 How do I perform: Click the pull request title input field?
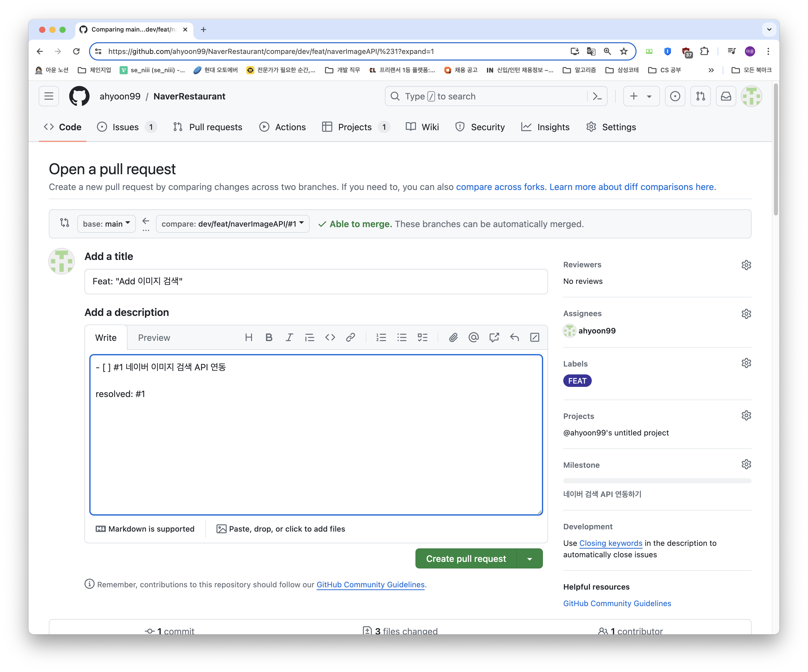315,282
